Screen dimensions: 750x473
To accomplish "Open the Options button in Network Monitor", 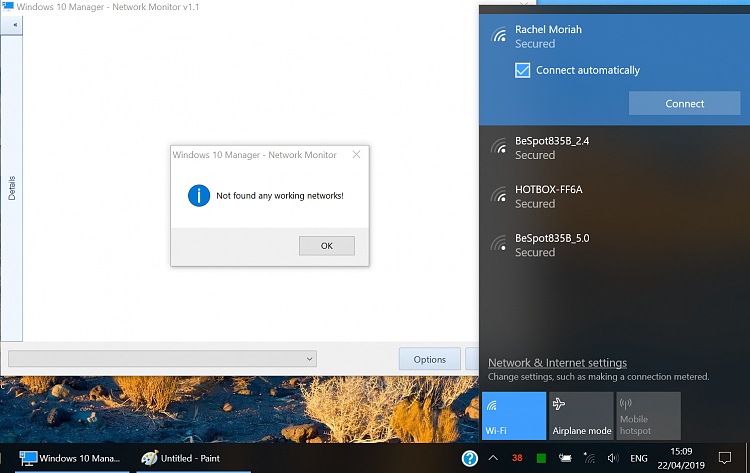I will [x=430, y=359].
